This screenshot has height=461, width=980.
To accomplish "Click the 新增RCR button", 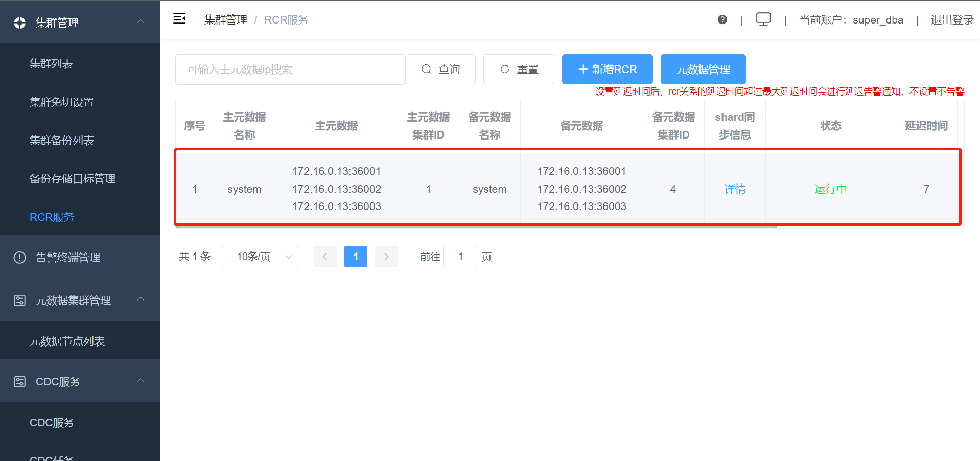I will pos(608,69).
